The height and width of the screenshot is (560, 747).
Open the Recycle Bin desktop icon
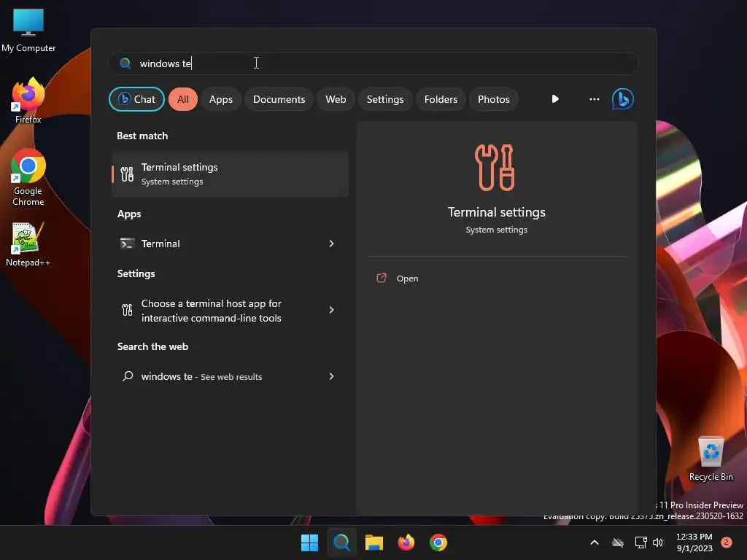(x=711, y=458)
